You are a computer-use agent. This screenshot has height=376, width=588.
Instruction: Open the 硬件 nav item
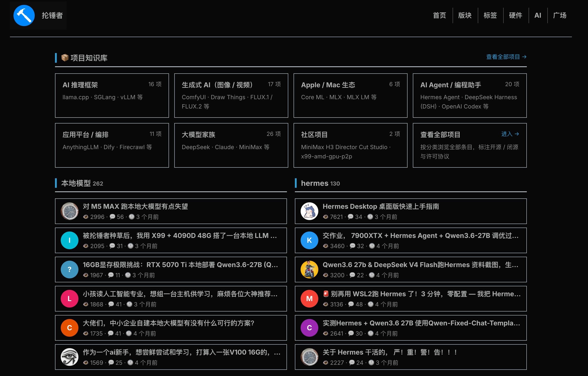pos(516,15)
